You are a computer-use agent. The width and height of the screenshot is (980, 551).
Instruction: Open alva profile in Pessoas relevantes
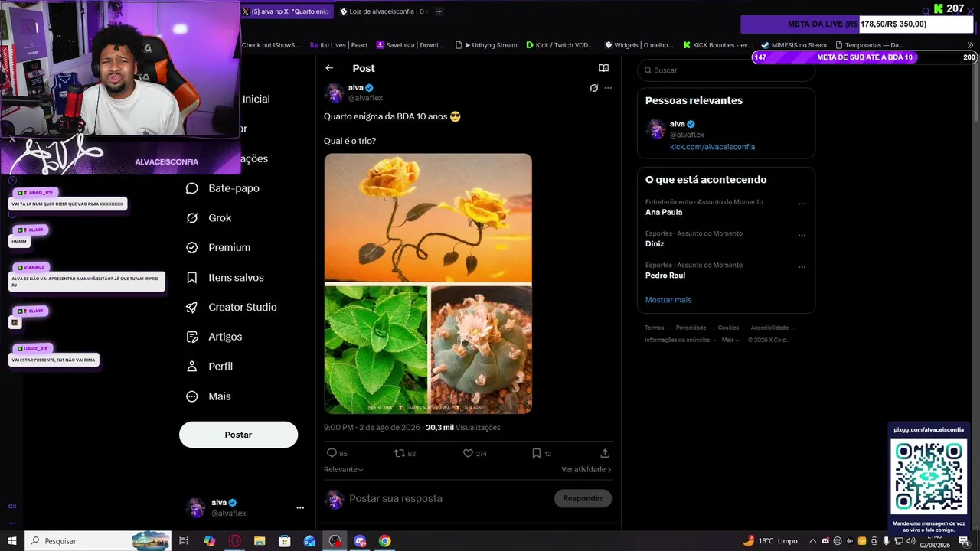(x=677, y=124)
